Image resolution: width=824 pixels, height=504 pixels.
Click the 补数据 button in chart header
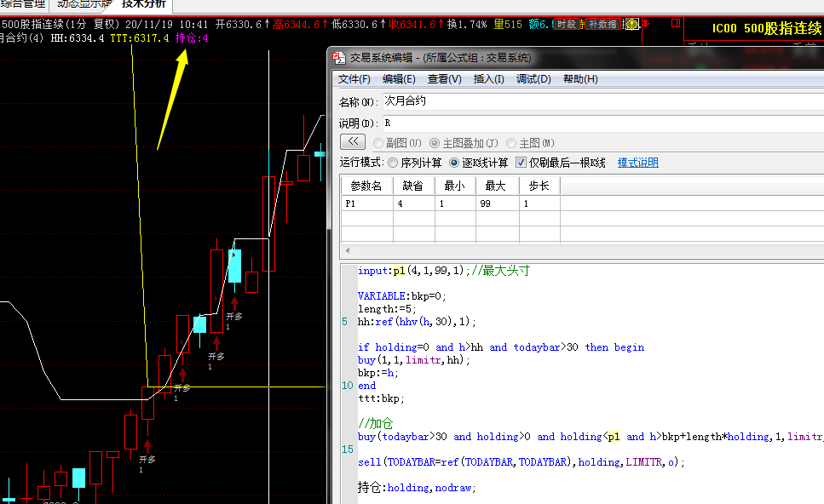tap(602, 24)
